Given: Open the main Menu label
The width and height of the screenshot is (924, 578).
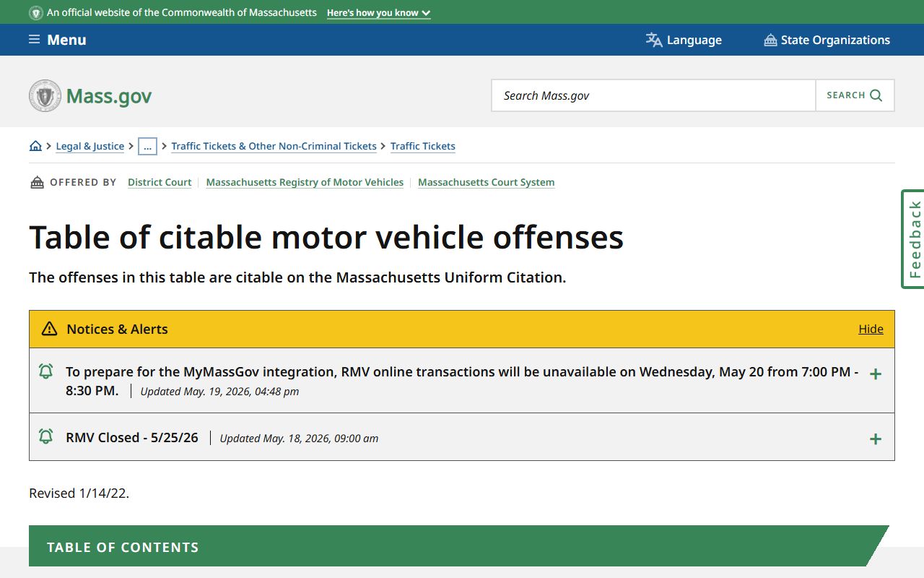Looking at the screenshot, I should pyautogui.click(x=66, y=40).
